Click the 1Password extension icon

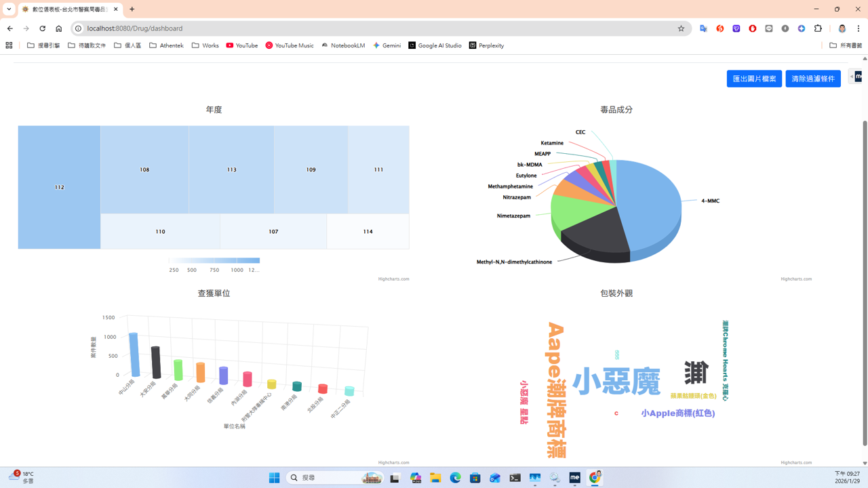(785, 28)
